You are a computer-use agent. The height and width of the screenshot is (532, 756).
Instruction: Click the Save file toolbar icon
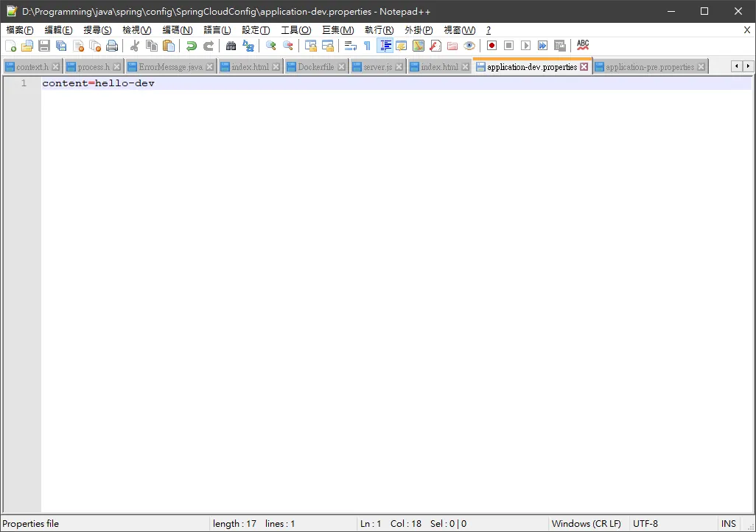click(44, 46)
